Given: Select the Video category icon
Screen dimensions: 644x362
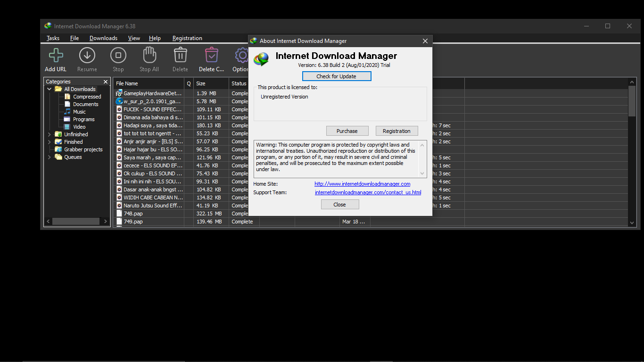Looking at the screenshot, I should point(67,127).
